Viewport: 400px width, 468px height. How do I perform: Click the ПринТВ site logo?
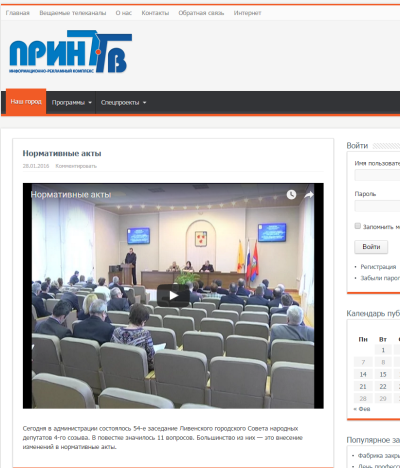71,52
